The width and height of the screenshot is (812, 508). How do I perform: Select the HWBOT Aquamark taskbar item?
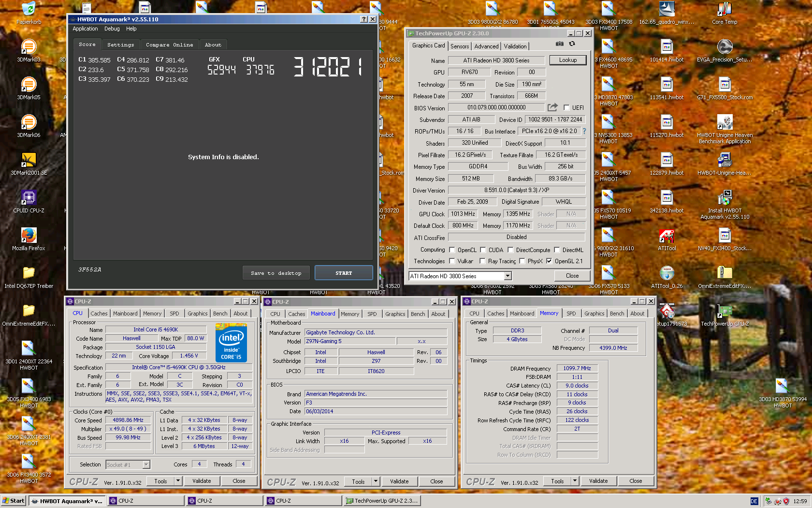tap(67, 501)
